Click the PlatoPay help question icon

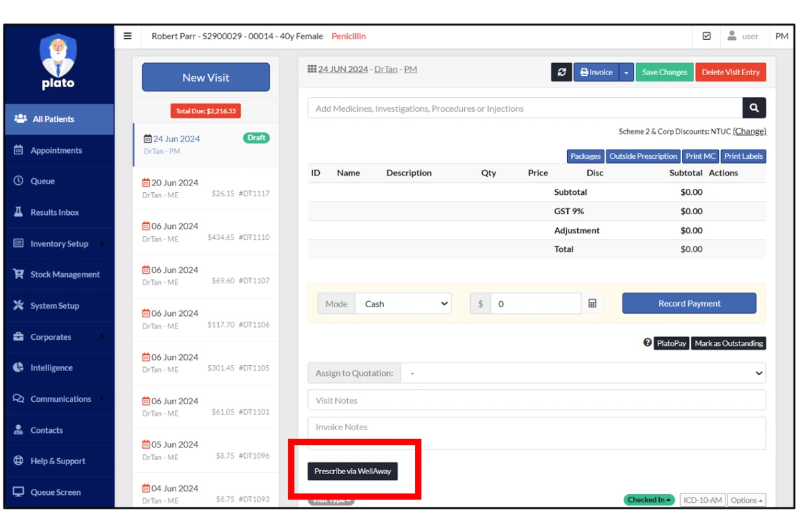[x=647, y=343]
